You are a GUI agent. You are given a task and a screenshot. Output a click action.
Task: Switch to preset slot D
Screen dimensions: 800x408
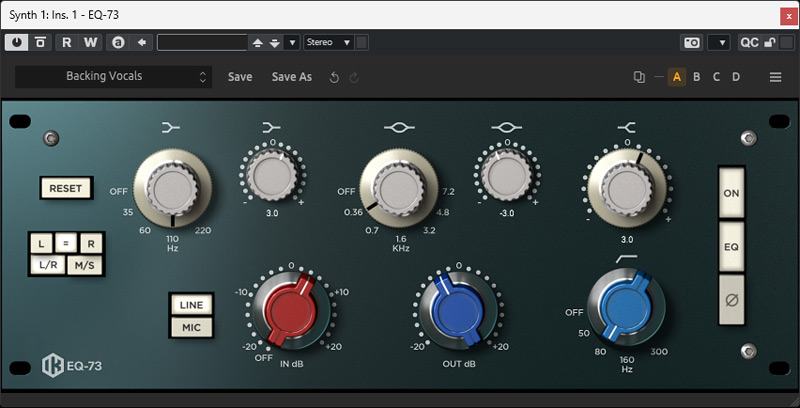pos(736,77)
